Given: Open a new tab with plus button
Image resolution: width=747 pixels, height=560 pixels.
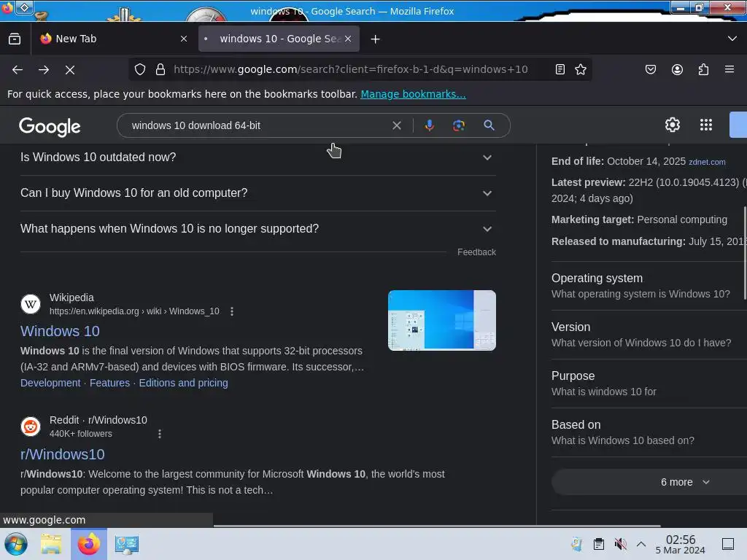Looking at the screenshot, I should [376, 39].
